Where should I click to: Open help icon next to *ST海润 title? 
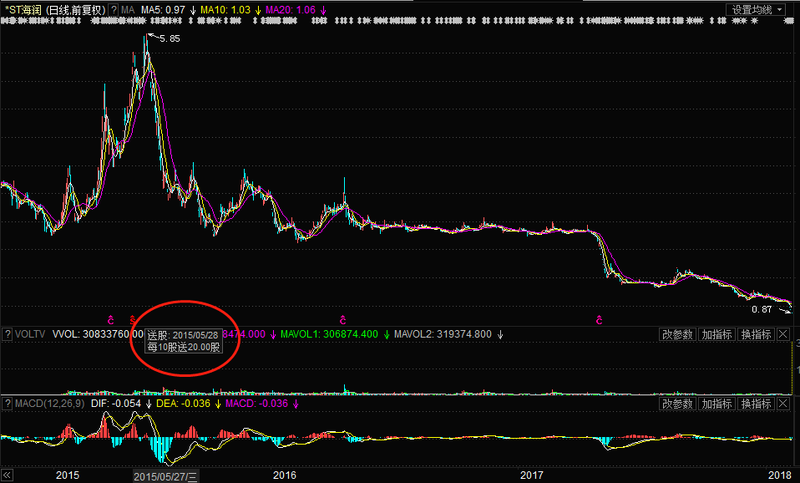coord(114,10)
